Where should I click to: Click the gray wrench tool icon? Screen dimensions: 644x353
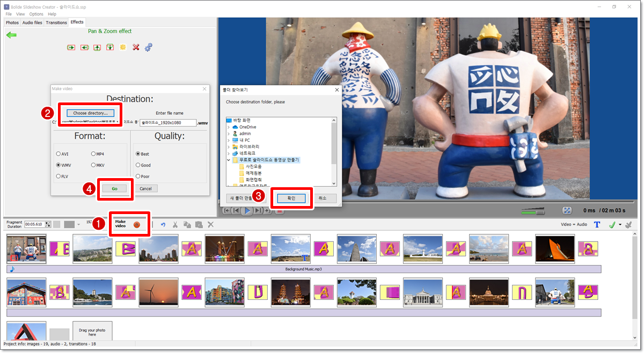pos(628,224)
